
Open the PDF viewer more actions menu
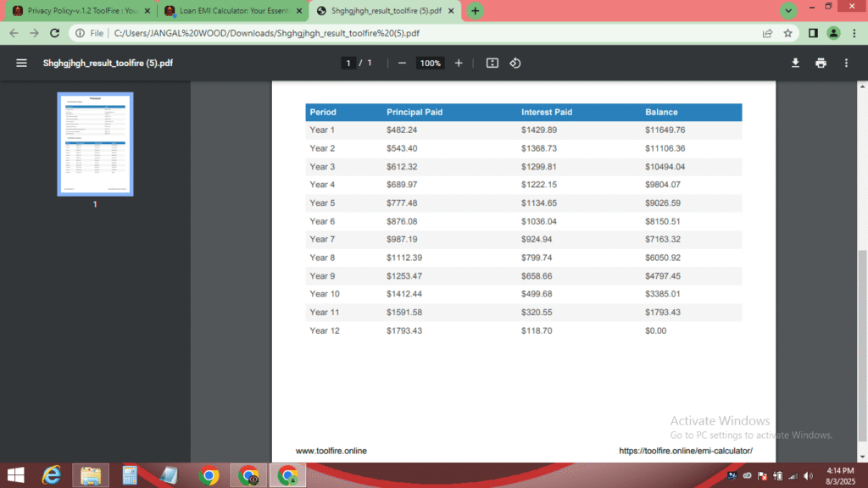[x=846, y=63]
